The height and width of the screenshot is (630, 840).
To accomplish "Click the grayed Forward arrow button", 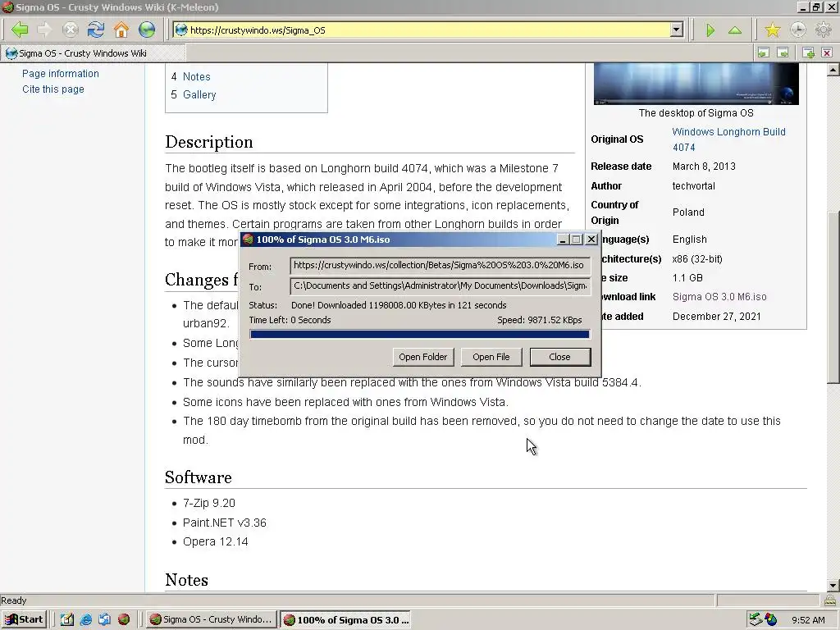I will click(44, 30).
